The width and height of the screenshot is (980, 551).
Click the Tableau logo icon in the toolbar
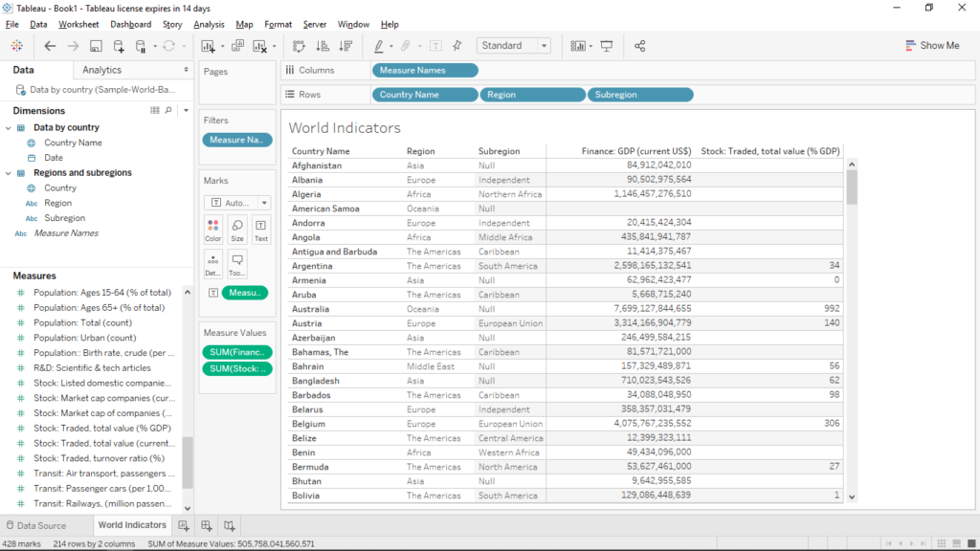tap(17, 45)
